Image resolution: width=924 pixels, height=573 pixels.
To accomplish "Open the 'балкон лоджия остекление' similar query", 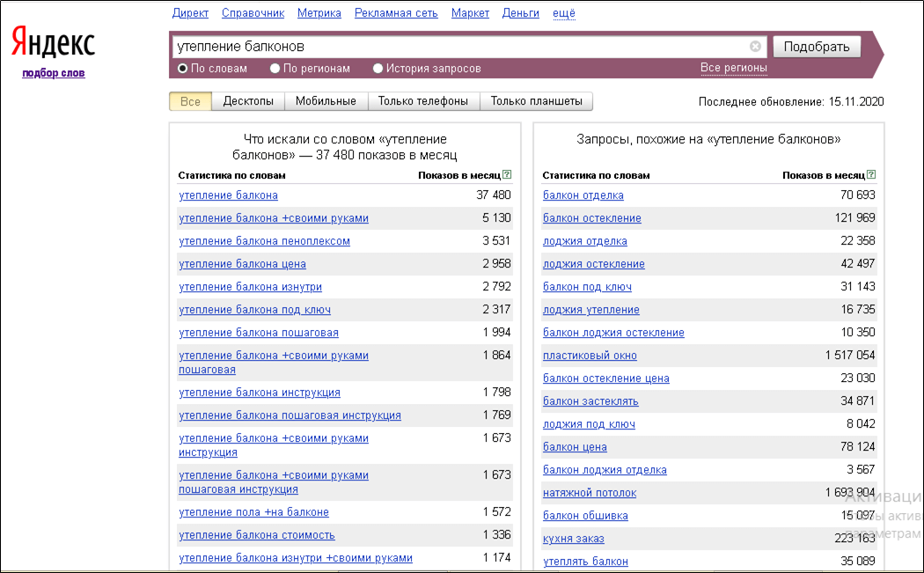I will 613,333.
